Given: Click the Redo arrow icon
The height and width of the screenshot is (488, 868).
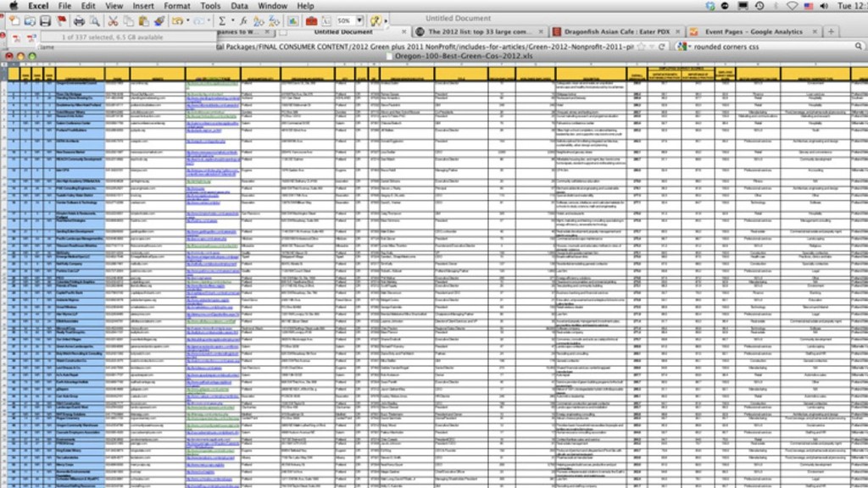Looking at the screenshot, I should point(199,21).
